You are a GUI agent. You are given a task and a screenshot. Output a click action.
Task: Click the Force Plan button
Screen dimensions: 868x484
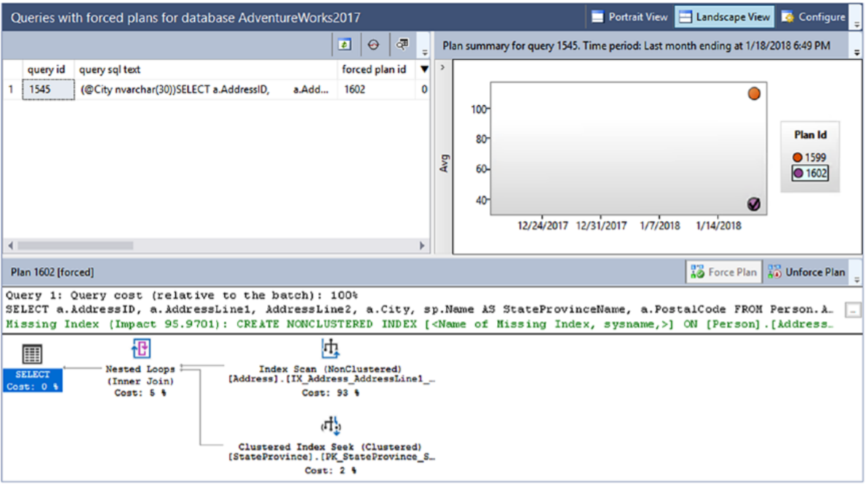(x=723, y=272)
